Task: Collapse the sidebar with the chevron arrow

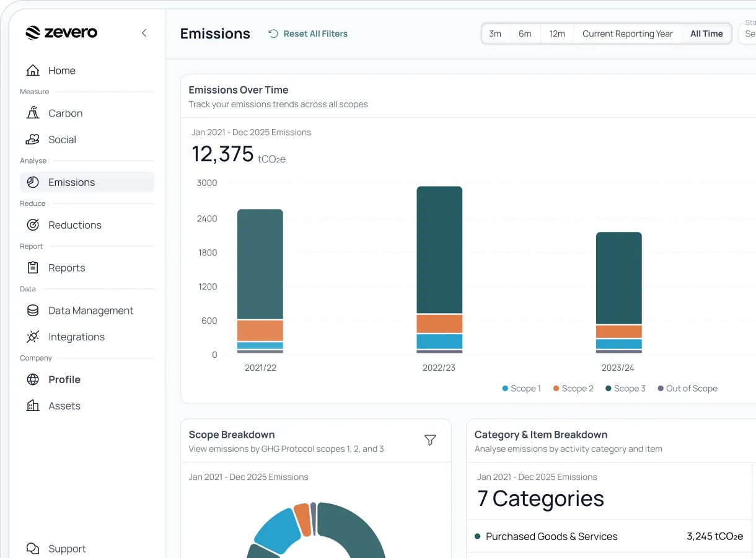Action: 144,33
